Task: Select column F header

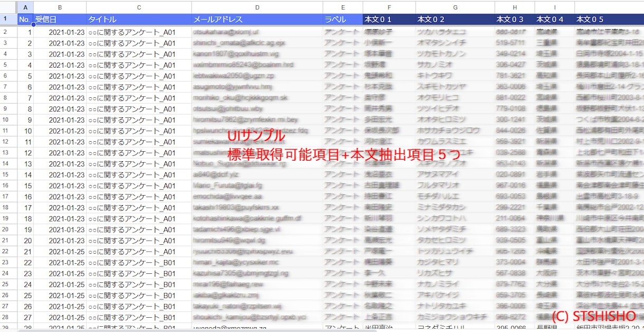Action: (x=389, y=7)
